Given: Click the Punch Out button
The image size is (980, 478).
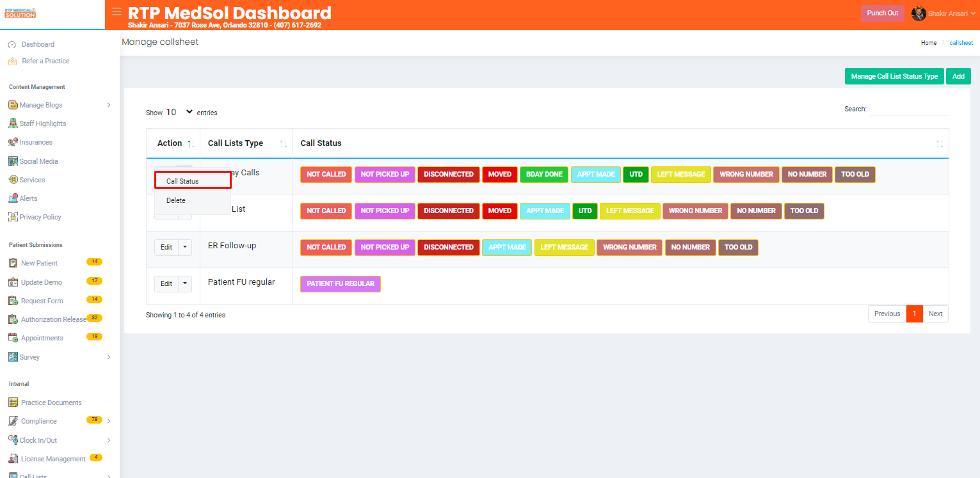Looking at the screenshot, I should [x=883, y=13].
